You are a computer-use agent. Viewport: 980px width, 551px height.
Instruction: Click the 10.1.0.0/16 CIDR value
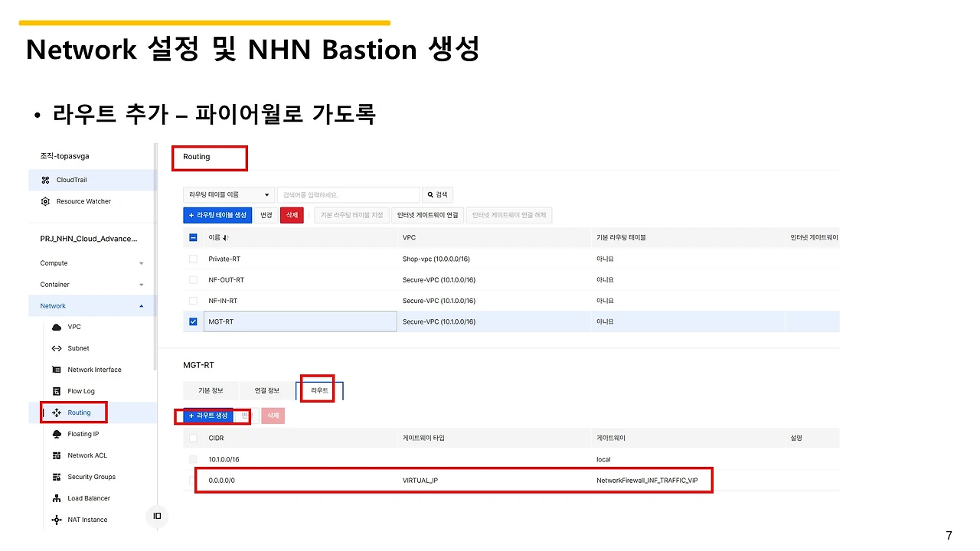pos(224,459)
